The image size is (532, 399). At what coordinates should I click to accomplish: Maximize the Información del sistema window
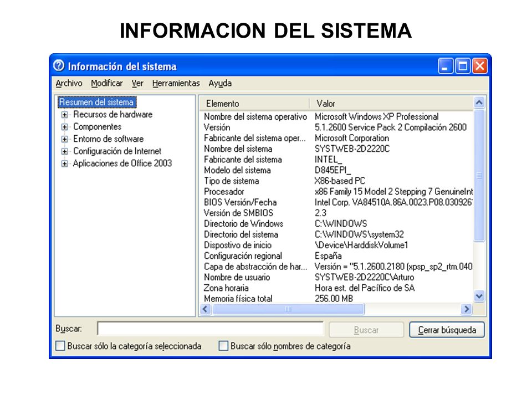coord(463,66)
